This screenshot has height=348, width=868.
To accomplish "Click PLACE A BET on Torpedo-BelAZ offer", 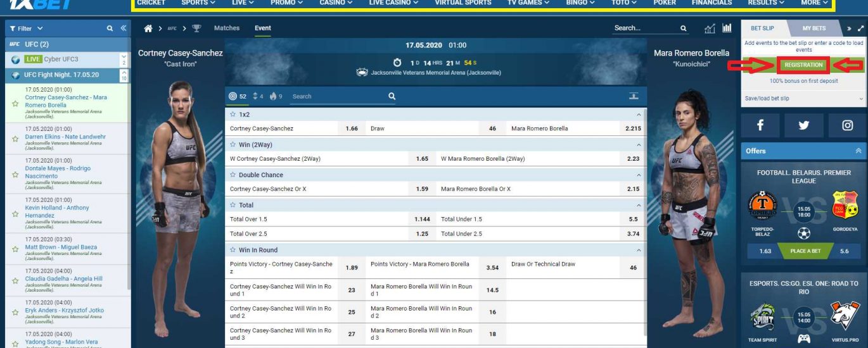I will tap(805, 251).
